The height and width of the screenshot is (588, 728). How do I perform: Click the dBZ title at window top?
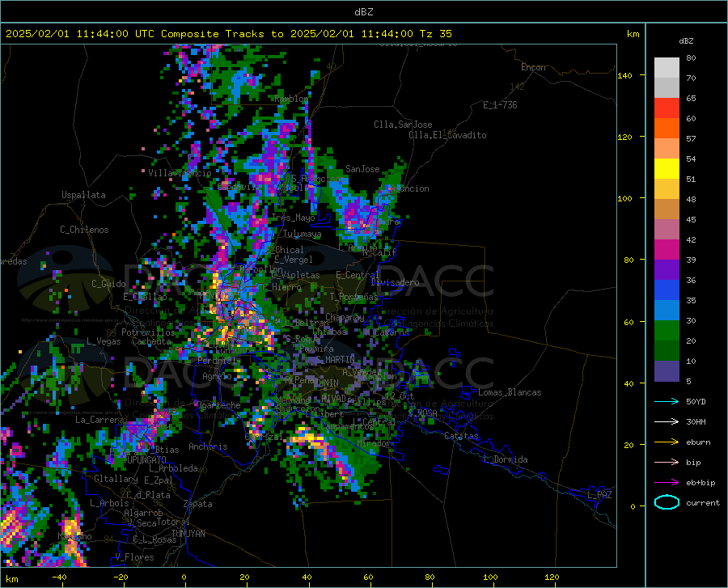pos(363,12)
